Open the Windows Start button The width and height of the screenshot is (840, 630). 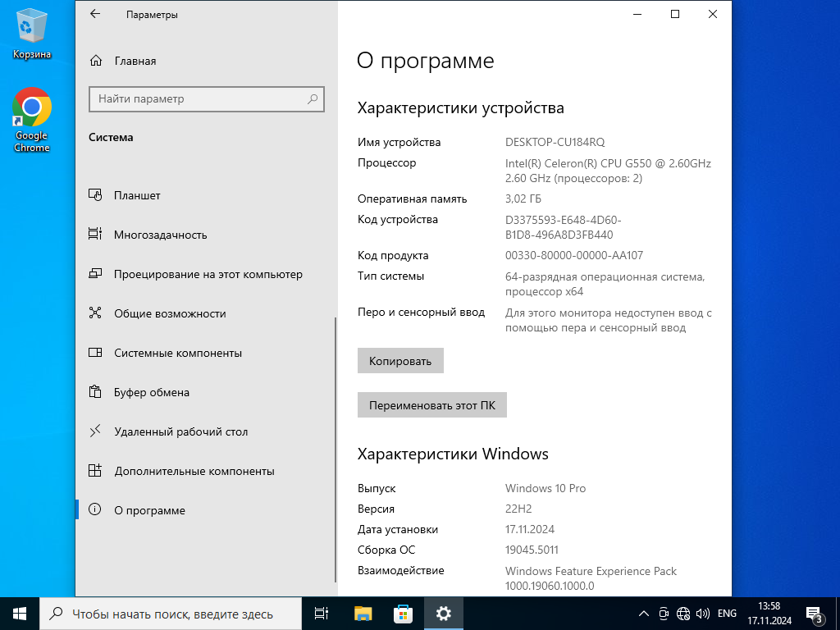point(20,614)
